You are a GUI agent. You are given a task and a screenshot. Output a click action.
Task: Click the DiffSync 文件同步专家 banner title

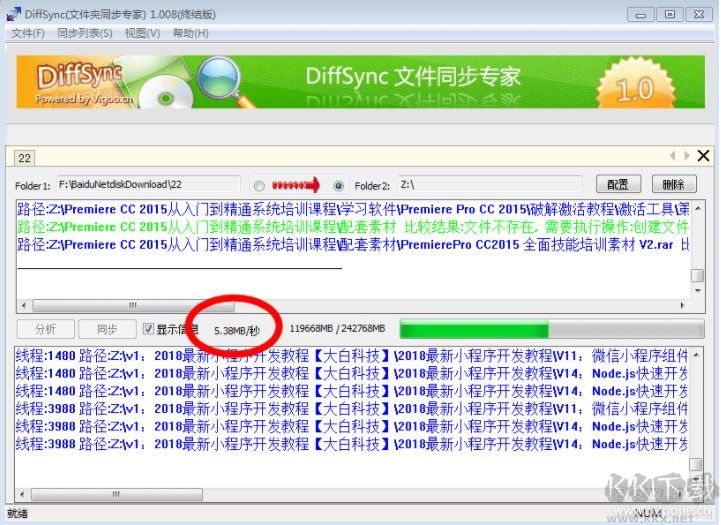coord(412,77)
